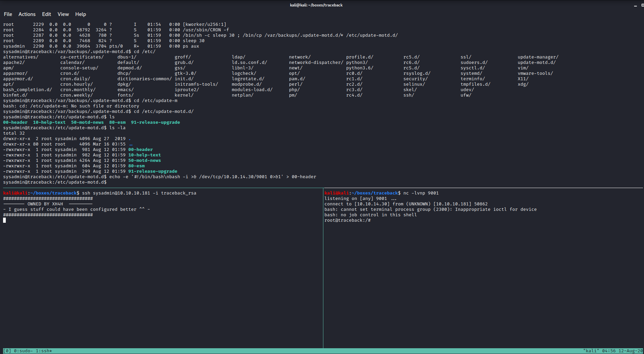Click the cron.daily/ directory entry

click(75, 79)
